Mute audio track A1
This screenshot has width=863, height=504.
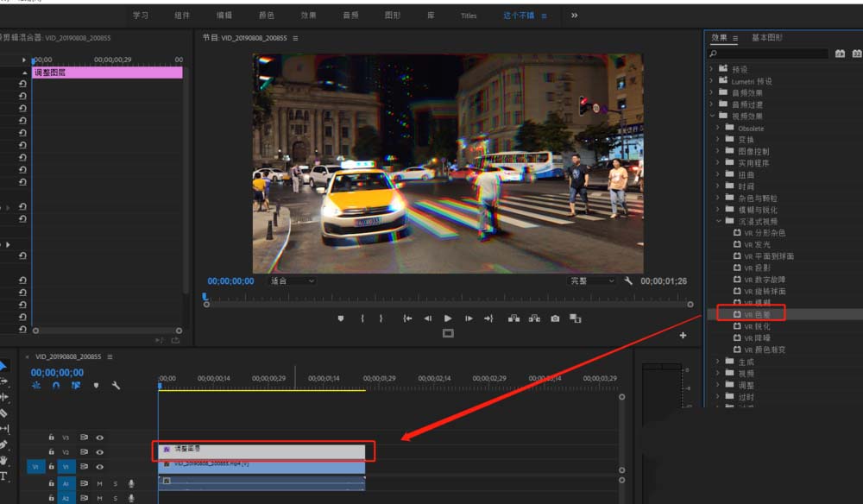[99, 484]
